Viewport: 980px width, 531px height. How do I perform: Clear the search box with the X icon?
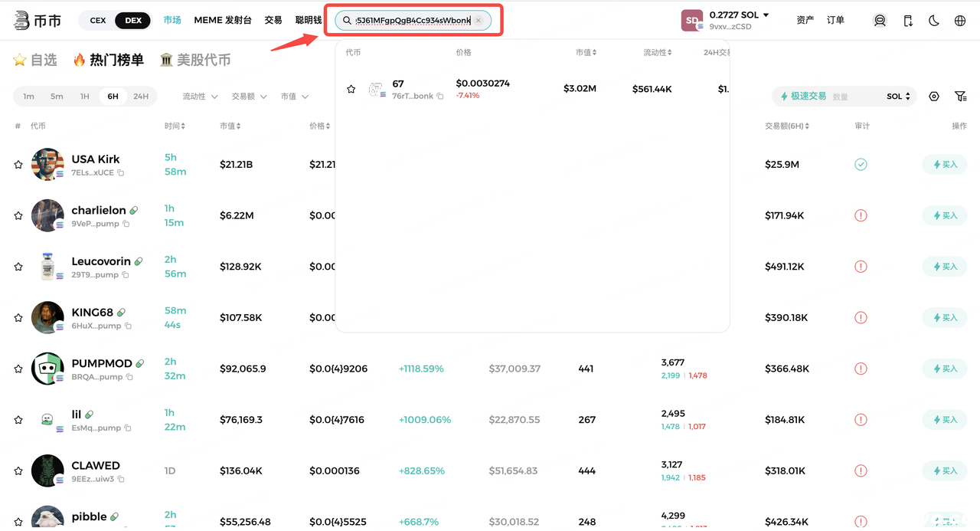point(479,21)
